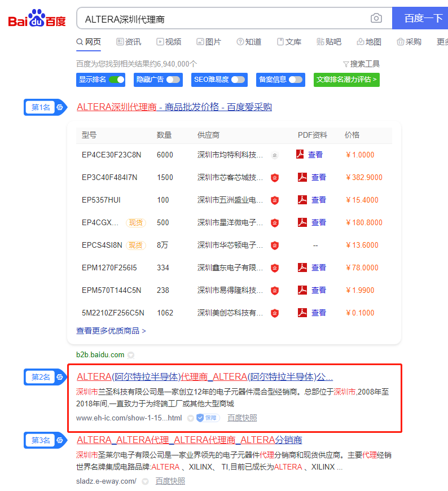Click 现货 tag on EPCS4SI8N row
Image resolution: width=448 pixels, height=491 pixels.
click(135, 245)
